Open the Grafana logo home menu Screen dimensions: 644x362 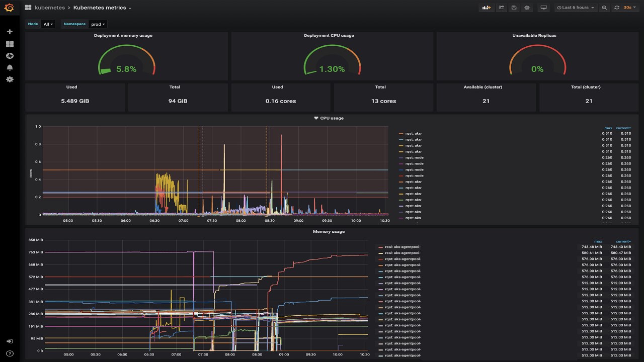click(9, 8)
